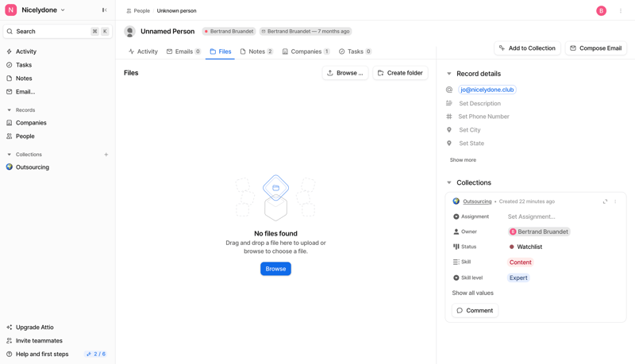Open Activity in the left sidebar
Viewport: 635px width, 364px height.
coord(26,52)
